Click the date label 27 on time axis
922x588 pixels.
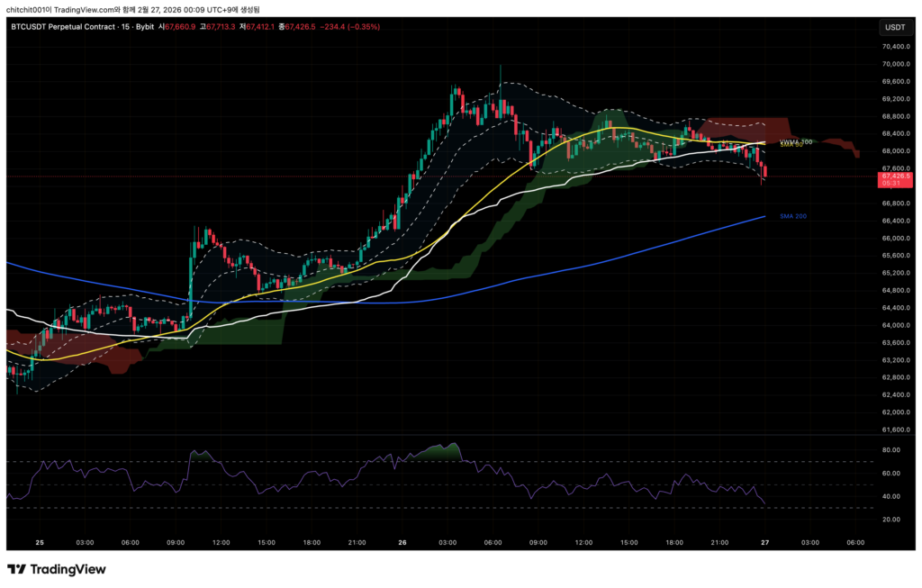[764, 543]
